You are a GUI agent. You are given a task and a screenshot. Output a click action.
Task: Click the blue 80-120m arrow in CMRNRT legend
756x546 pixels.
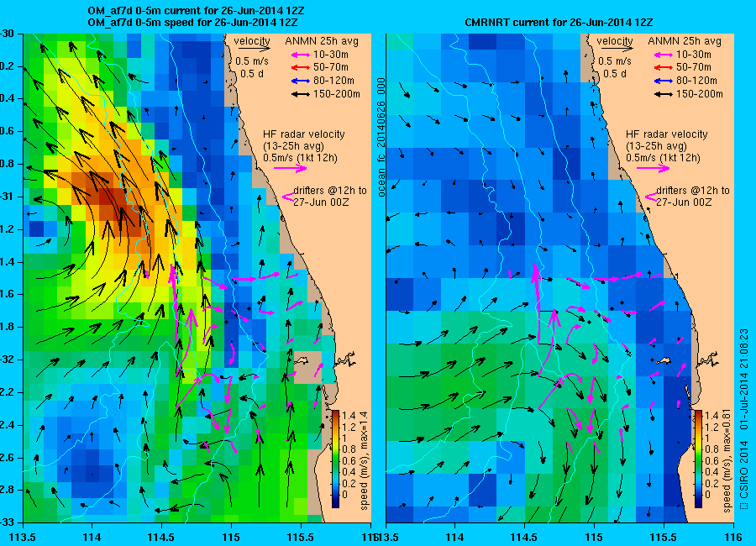point(664,81)
